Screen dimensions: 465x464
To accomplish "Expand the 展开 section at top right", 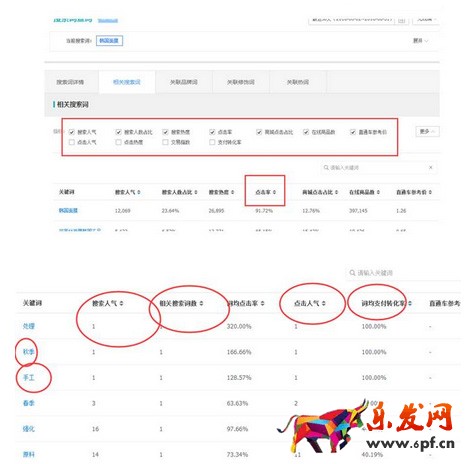I will 420,41.
